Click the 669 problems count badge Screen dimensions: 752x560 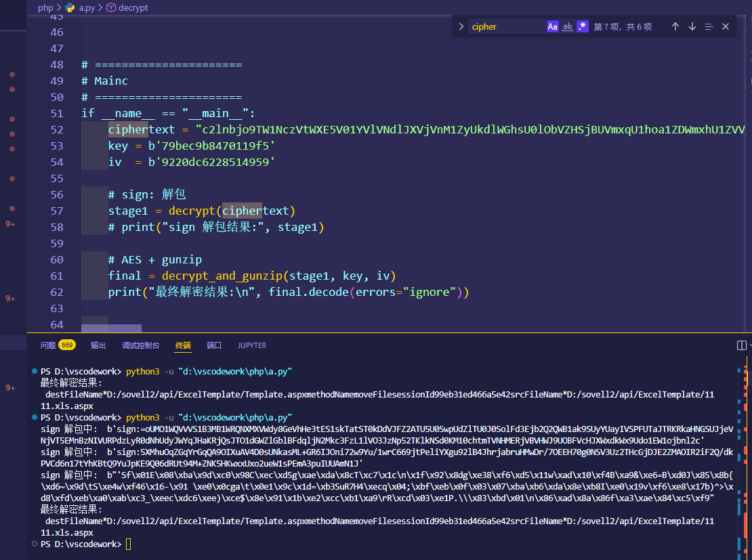(67, 345)
